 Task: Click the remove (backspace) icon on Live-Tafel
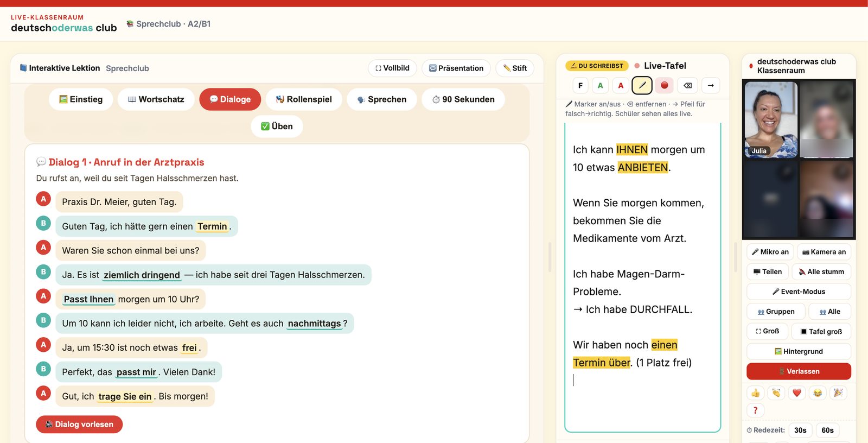[x=687, y=85]
